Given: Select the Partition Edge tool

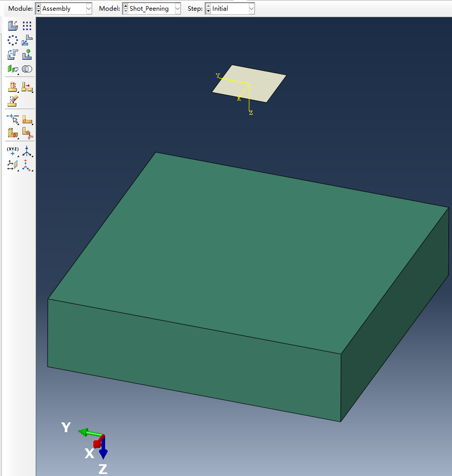Looking at the screenshot, I should (x=12, y=119).
